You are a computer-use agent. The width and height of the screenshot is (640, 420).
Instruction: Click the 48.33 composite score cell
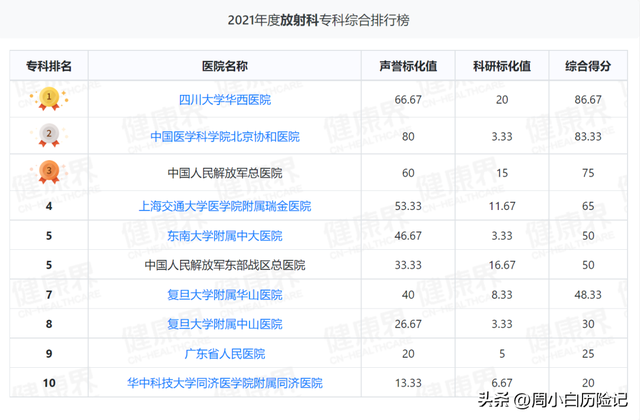pos(588,294)
